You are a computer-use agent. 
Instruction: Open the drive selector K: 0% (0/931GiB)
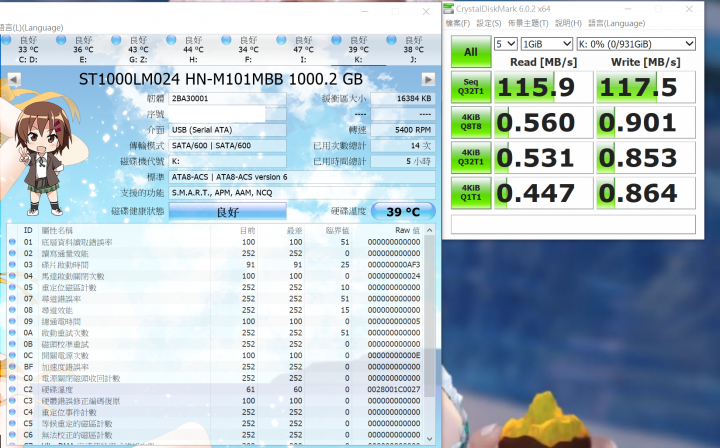pyautogui.click(x=636, y=44)
